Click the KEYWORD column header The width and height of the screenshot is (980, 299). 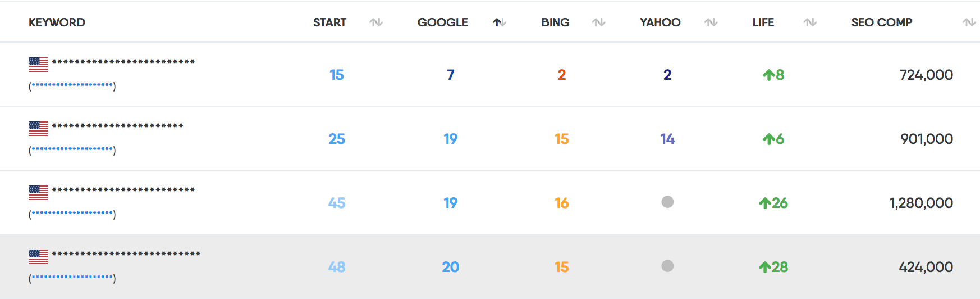(57, 22)
